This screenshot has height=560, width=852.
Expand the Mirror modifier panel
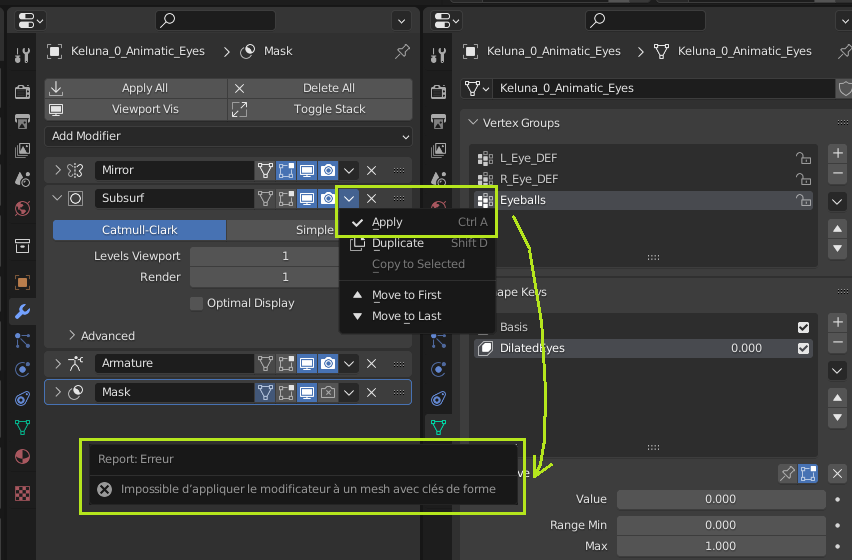point(58,171)
